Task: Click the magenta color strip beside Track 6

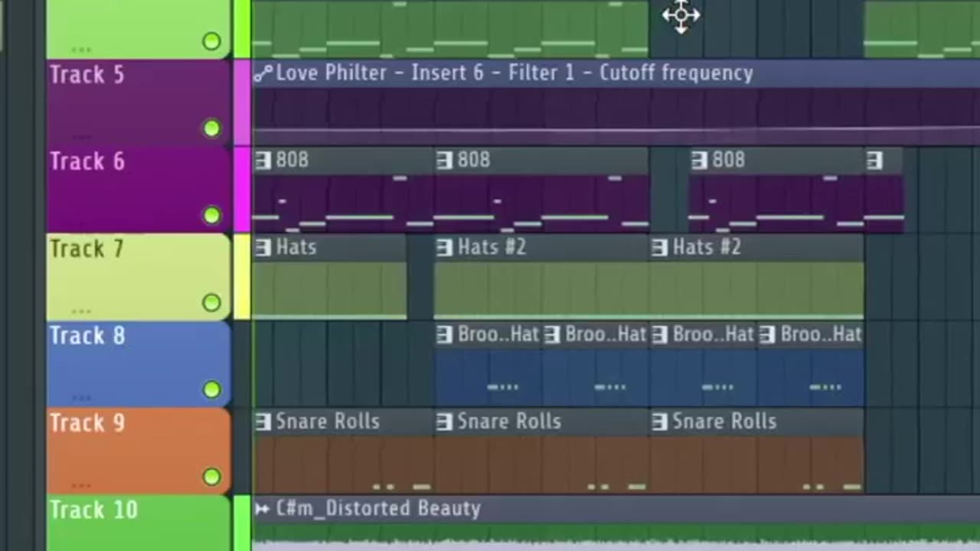Action: [x=242, y=190]
